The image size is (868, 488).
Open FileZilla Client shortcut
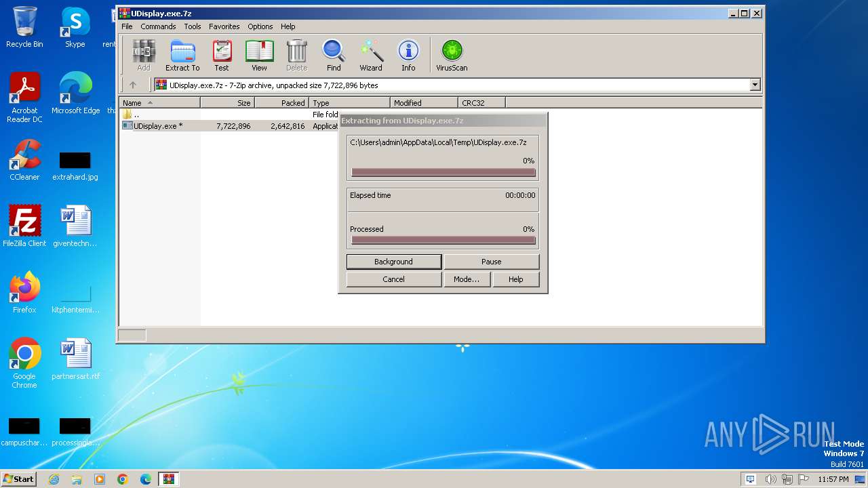pos(24,226)
